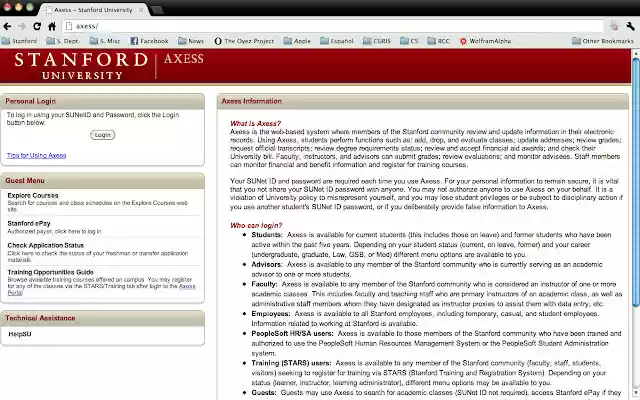Image resolution: width=640 pixels, height=400 pixels.
Task: Click the browser forward arrow
Action: [22, 27]
